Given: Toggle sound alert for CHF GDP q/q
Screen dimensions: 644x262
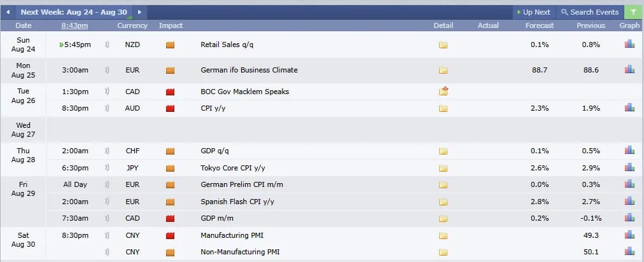Looking at the screenshot, I should click(x=107, y=151).
